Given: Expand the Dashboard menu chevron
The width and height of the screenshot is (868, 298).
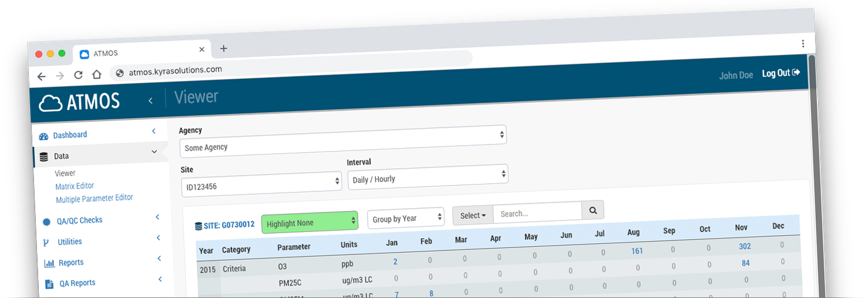Looking at the screenshot, I should (154, 131).
